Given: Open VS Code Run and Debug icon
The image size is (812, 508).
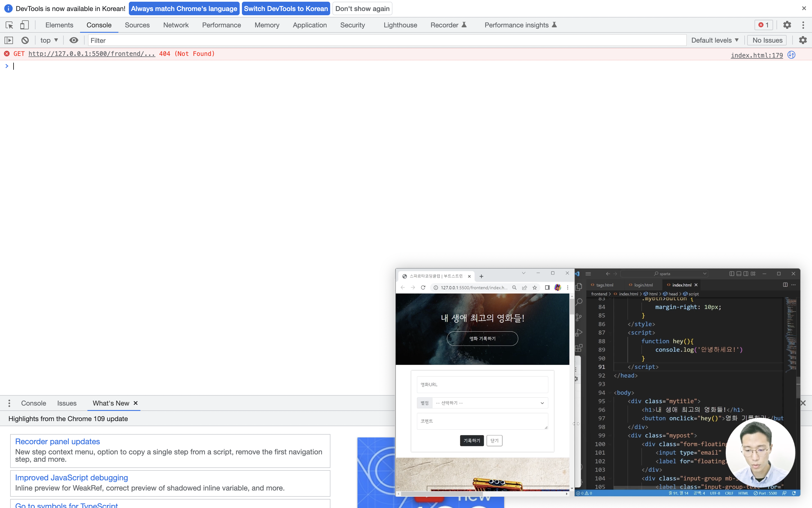Looking at the screenshot, I should point(579,333).
